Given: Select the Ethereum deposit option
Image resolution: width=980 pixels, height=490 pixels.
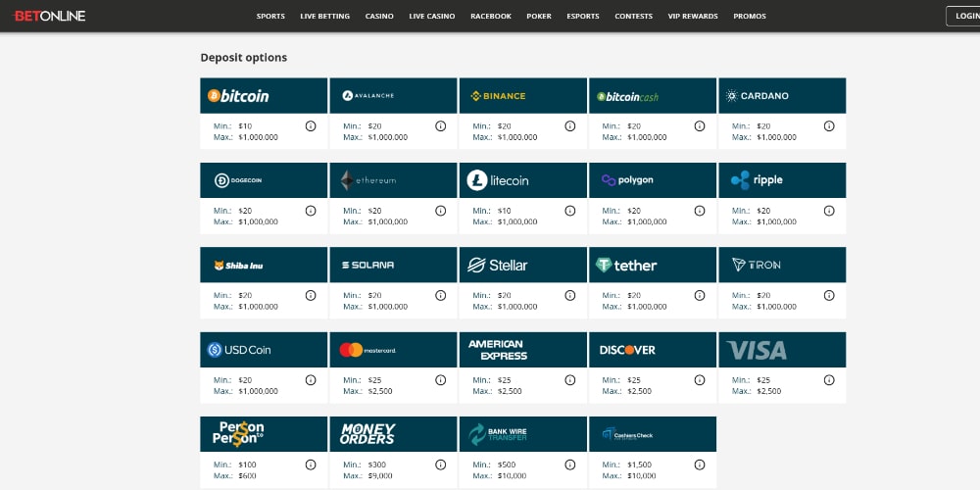Looking at the screenshot, I should click(393, 180).
